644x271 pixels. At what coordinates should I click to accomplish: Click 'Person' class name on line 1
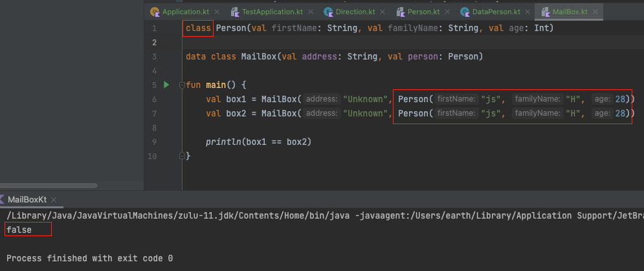[x=231, y=28]
